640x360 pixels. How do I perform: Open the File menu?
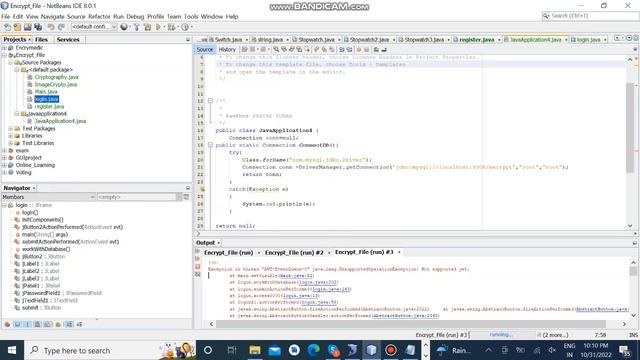(x=5, y=16)
